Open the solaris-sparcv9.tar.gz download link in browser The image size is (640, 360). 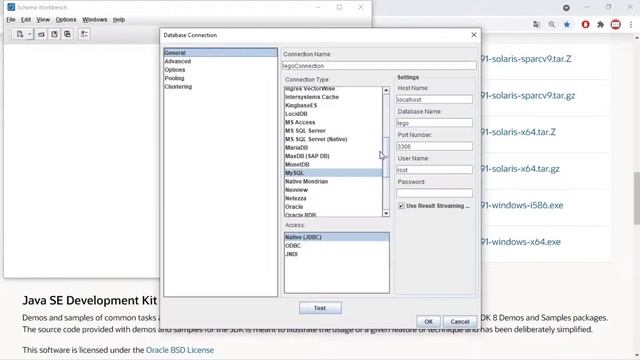click(528, 96)
